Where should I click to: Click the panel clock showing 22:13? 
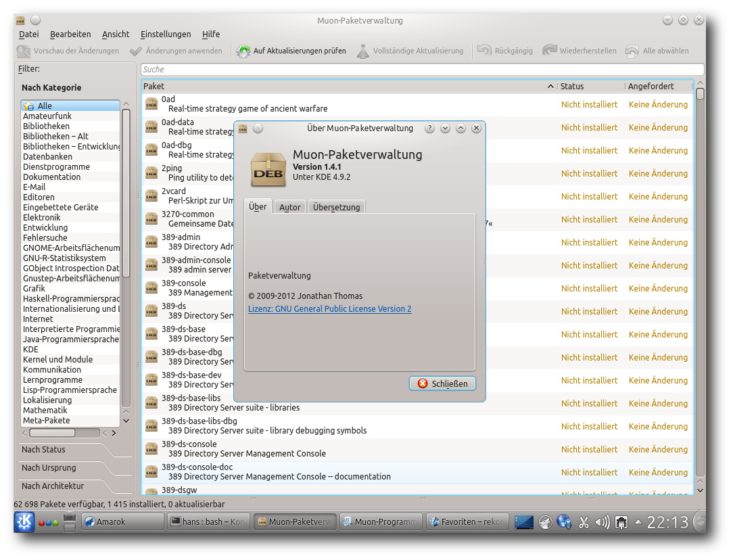pyautogui.click(x=667, y=522)
